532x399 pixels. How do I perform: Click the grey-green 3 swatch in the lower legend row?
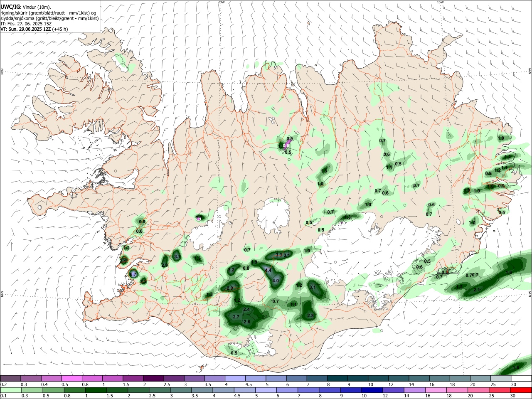coord(181,390)
